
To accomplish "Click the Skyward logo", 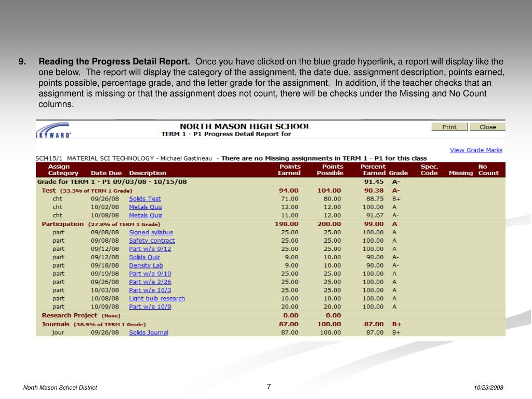I will click(54, 130).
